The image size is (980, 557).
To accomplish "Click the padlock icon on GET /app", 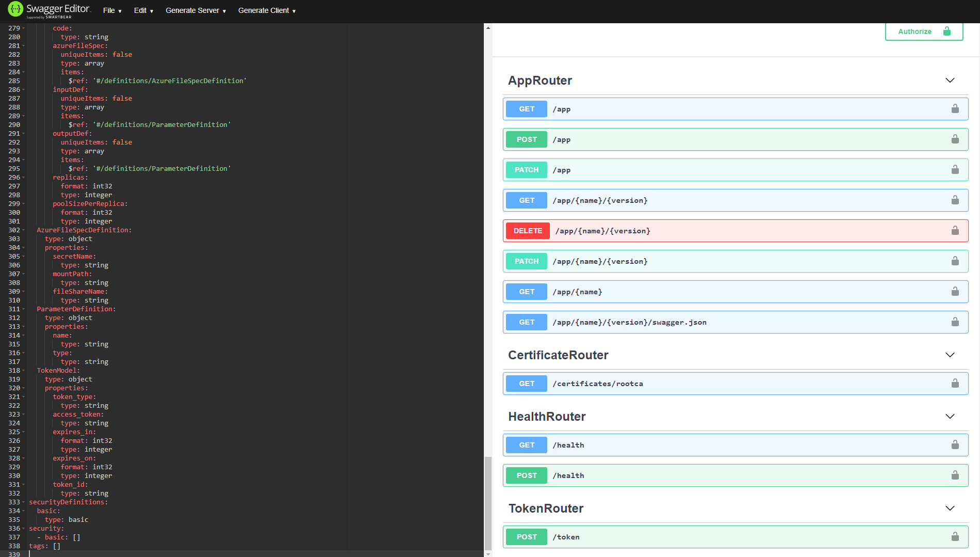I will [x=955, y=109].
